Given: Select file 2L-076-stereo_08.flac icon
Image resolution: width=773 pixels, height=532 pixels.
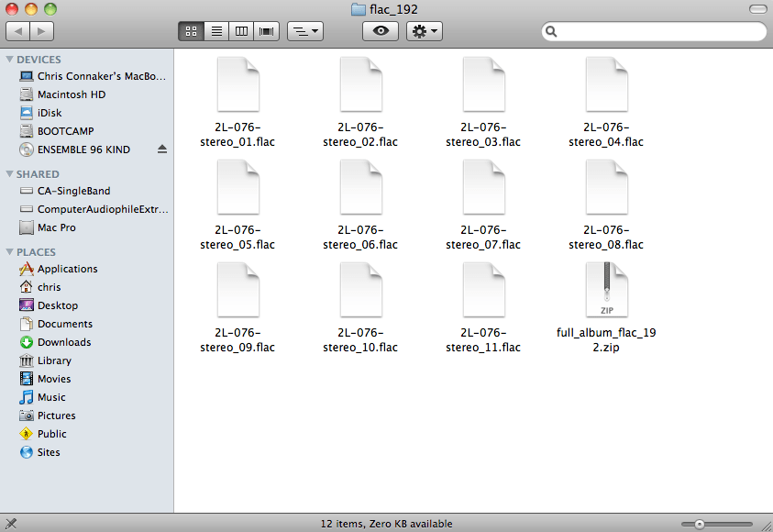Looking at the screenshot, I should coord(606,187).
